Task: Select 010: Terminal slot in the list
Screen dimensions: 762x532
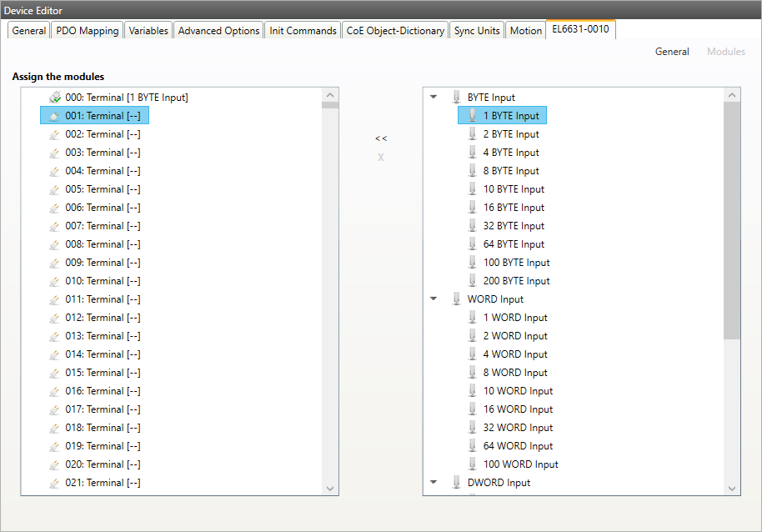Action: point(103,281)
